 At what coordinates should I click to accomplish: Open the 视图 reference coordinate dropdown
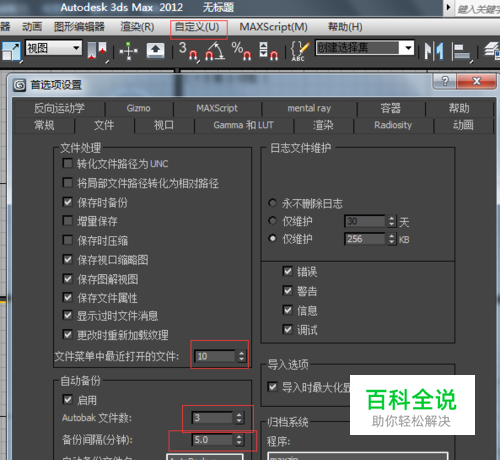tap(54, 48)
